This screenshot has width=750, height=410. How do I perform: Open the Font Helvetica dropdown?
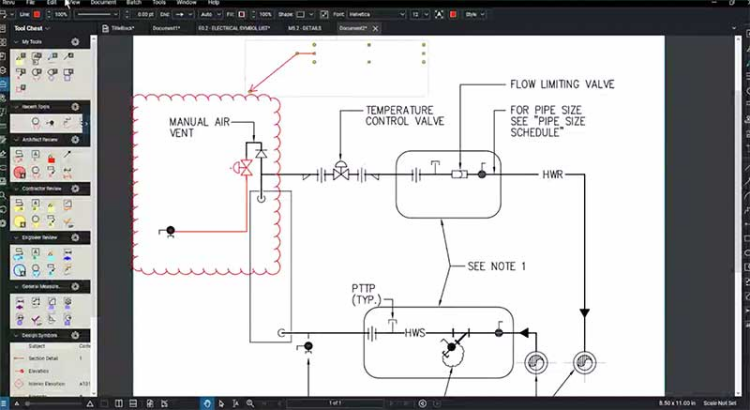pos(376,15)
